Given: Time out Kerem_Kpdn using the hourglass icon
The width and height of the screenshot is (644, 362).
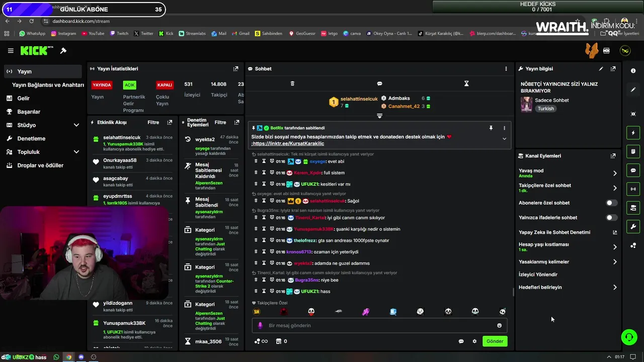Looking at the screenshot, I should pos(264,172).
